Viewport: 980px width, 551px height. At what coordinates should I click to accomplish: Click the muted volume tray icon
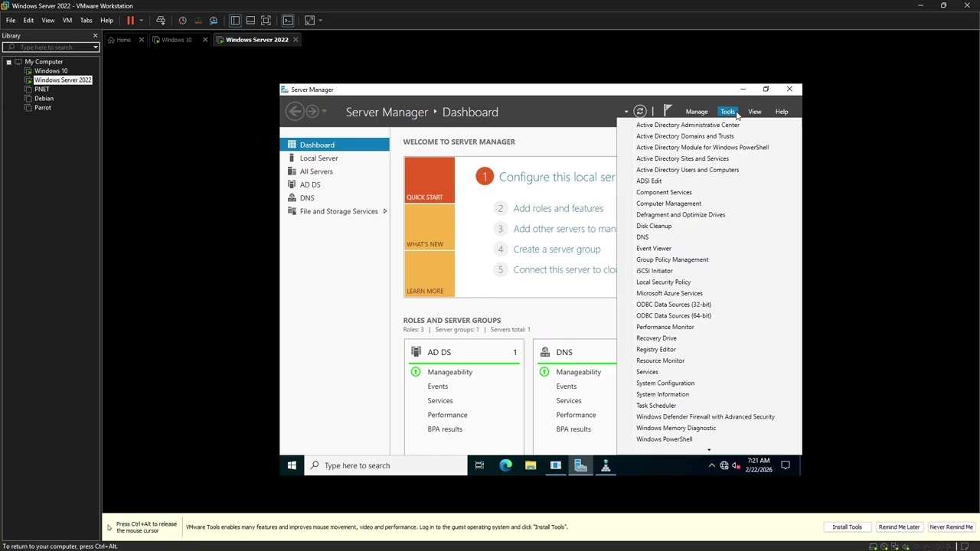(x=736, y=465)
